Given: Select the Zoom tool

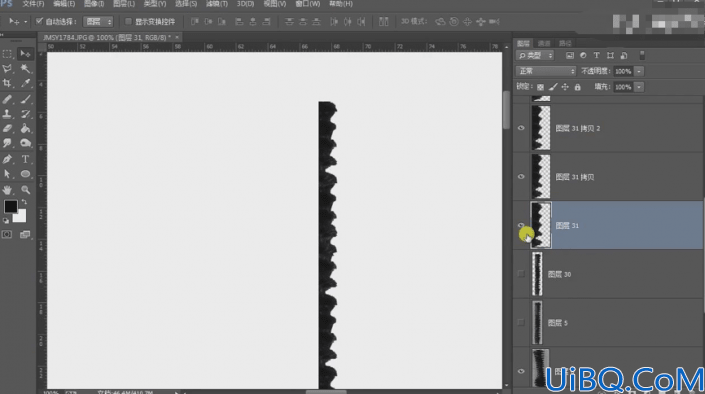Looking at the screenshot, I should (25, 189).
